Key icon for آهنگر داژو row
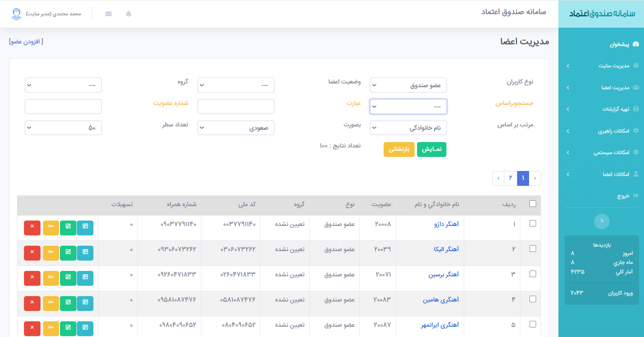This screenshot has width=644, height=337. (x=51, y=228)
